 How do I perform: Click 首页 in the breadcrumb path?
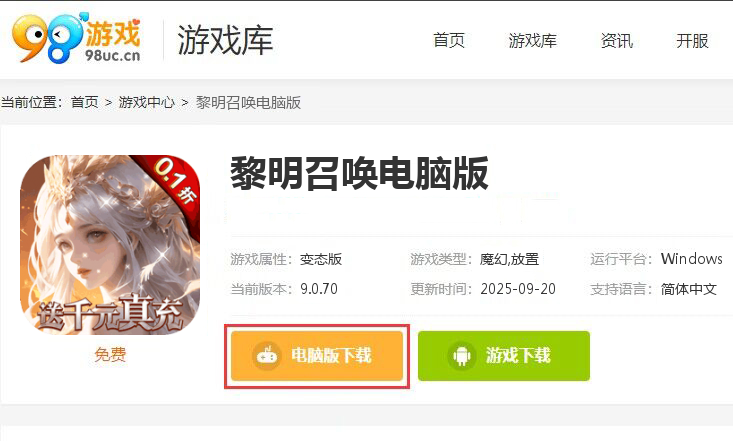pyautogui.click(x=85, y=102)
